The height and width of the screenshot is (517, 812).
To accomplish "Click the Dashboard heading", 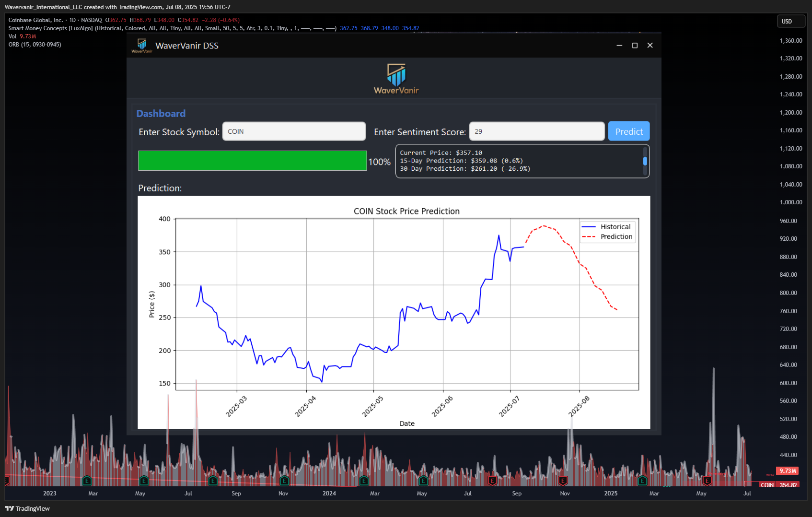I will (x=161, y=114).
